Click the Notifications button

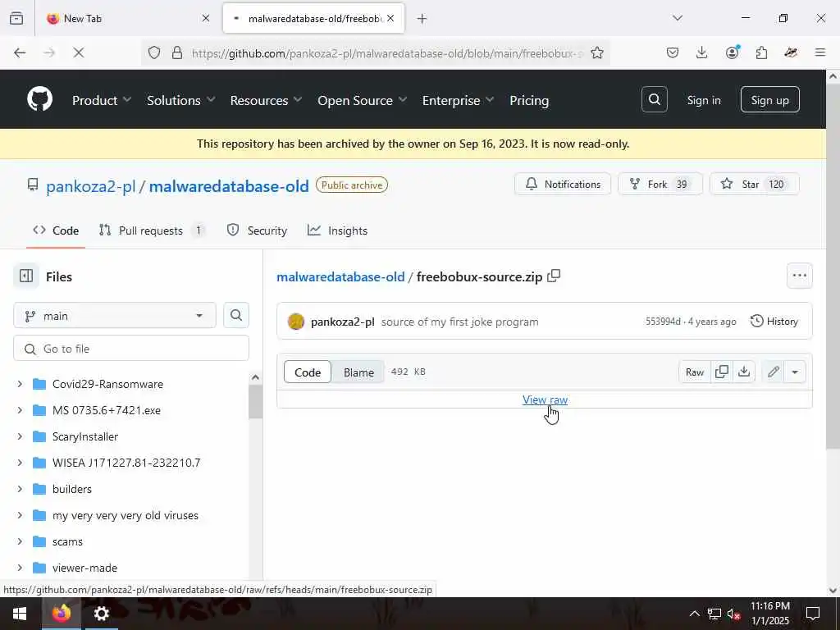[x=563, y=185]
